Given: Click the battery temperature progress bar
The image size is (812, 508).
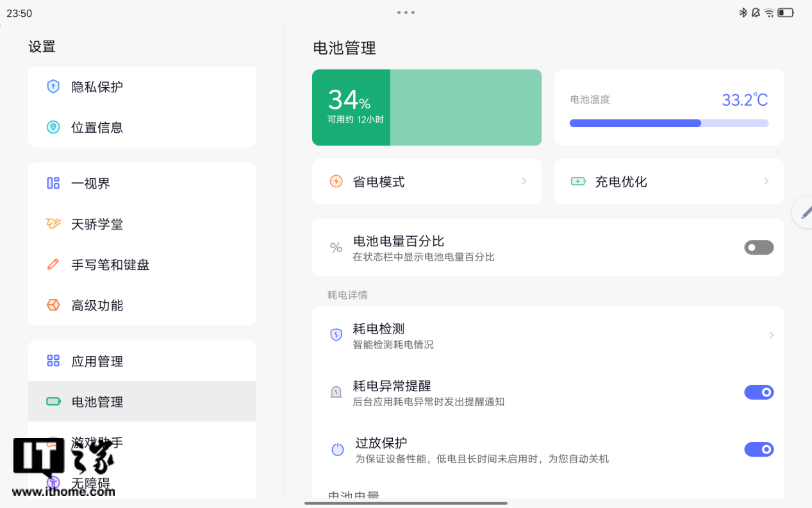Looking at the screenshot, I should tap(669, 123).
